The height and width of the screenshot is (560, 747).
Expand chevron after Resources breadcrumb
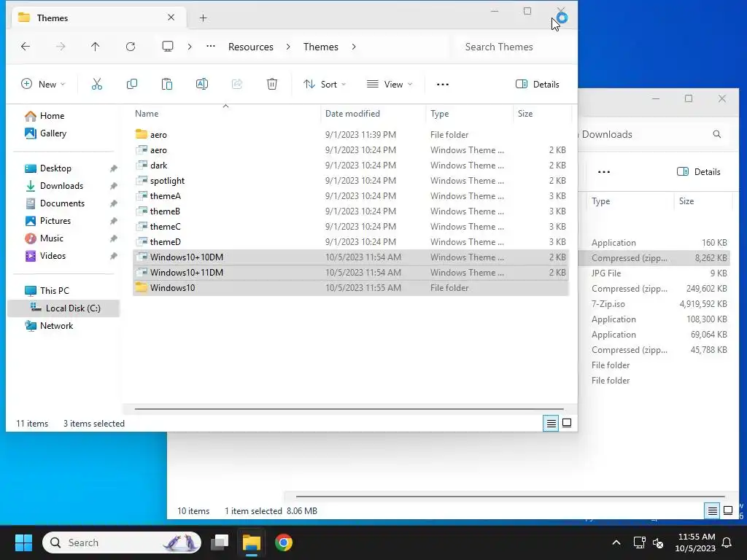point(288,46)
